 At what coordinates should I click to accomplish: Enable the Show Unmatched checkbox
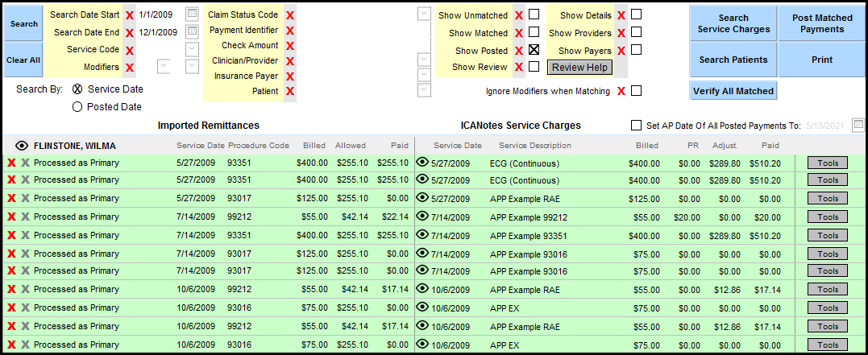click(x=534, y=15)
